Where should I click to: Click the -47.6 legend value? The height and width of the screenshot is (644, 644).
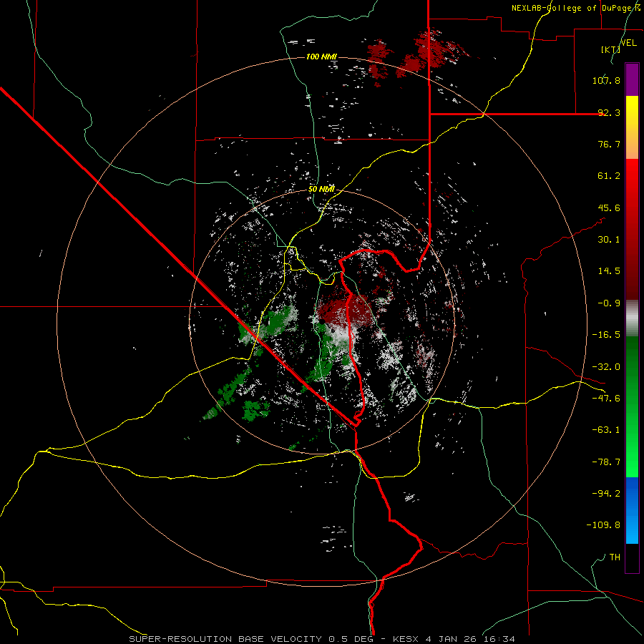point(606,399)
